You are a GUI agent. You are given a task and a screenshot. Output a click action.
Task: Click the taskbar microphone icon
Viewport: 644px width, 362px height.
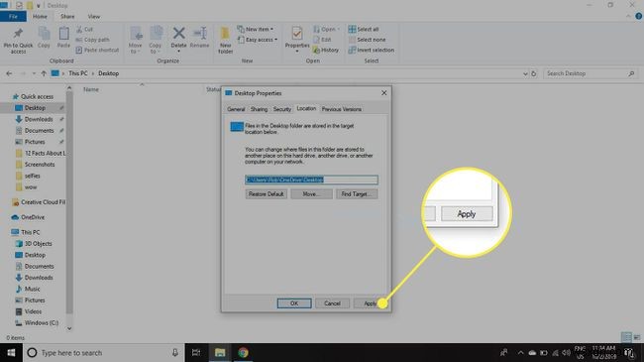click(175, 352)
